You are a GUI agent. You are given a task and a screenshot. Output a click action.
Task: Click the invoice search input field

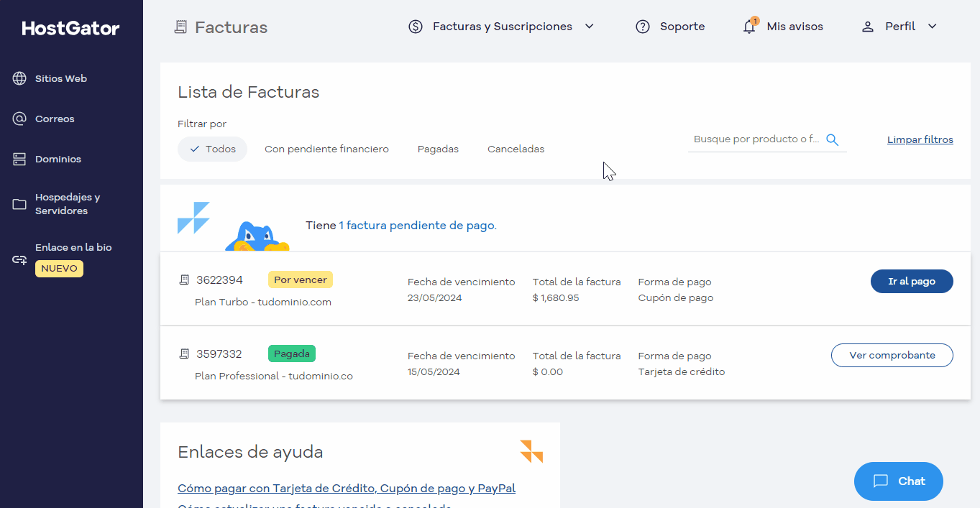pos(756,139)
